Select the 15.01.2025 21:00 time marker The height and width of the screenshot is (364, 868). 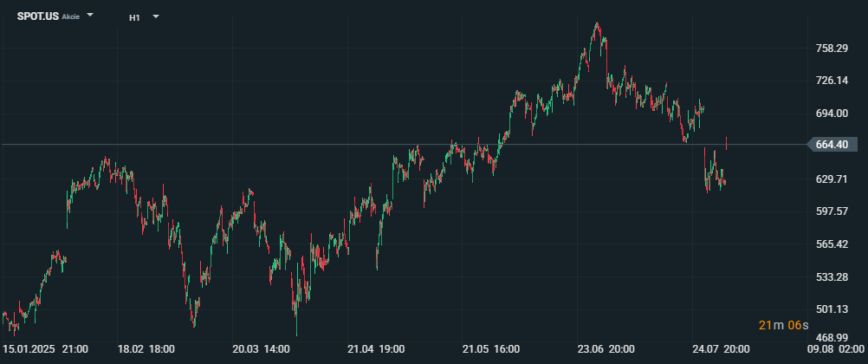point(45,349)
